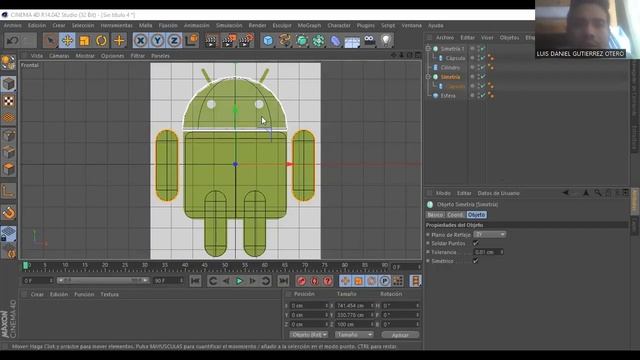
Task: Toggle the X axis lock
Action: click(x=140, y=40)
